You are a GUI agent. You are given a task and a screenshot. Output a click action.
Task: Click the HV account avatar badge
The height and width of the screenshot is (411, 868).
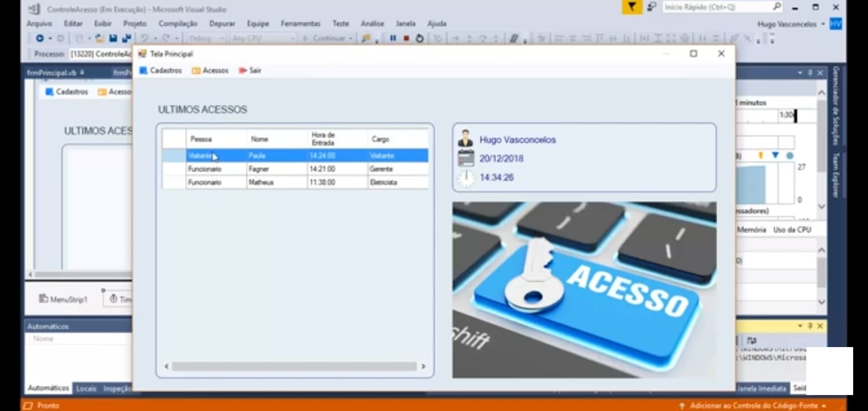click(x=836, y=24)
